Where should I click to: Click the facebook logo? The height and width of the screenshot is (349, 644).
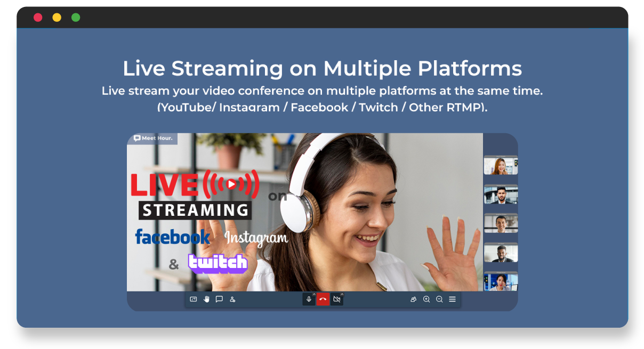pos(173,237)
